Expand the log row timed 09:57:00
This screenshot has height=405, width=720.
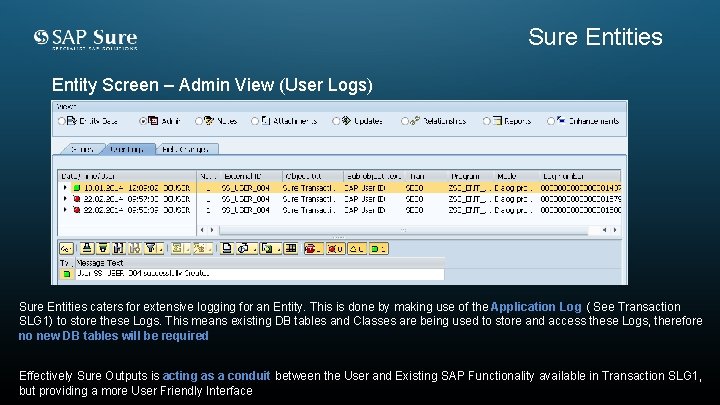pyautogui.click(x=65, y=199)
